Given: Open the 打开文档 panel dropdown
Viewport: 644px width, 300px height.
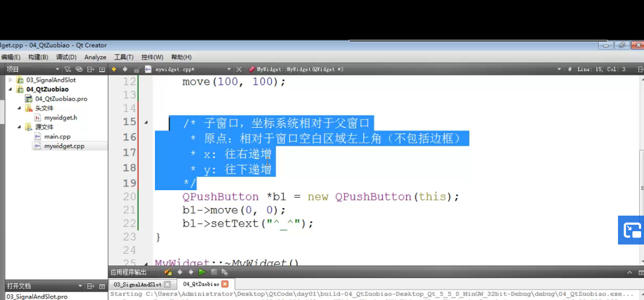Looking at the screenshot, I should [x=80, y=286].
